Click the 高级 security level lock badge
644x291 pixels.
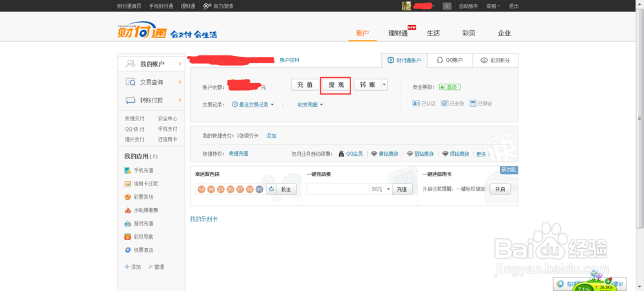click(450, 87)
